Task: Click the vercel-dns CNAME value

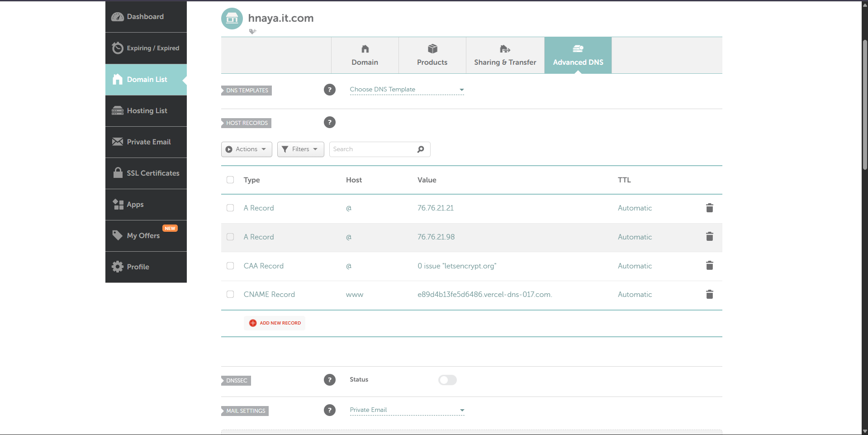Action: pos(485,295)
